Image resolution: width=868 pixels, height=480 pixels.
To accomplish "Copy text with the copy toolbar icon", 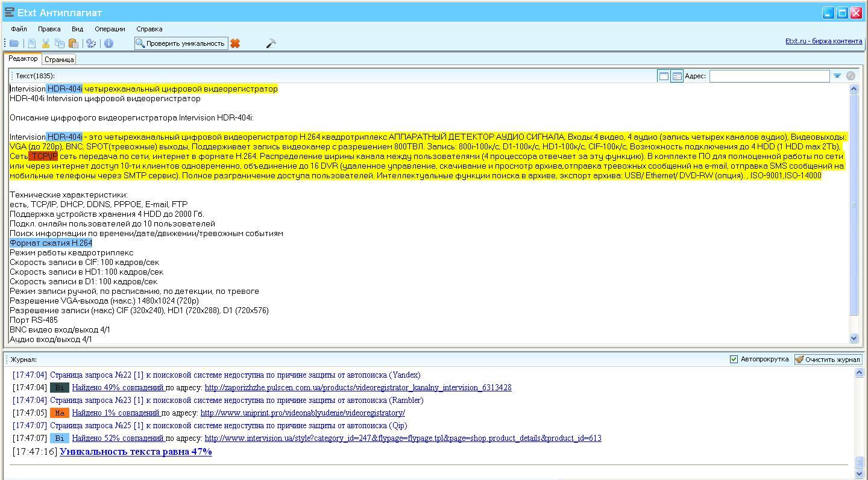I will pos(60,43).
